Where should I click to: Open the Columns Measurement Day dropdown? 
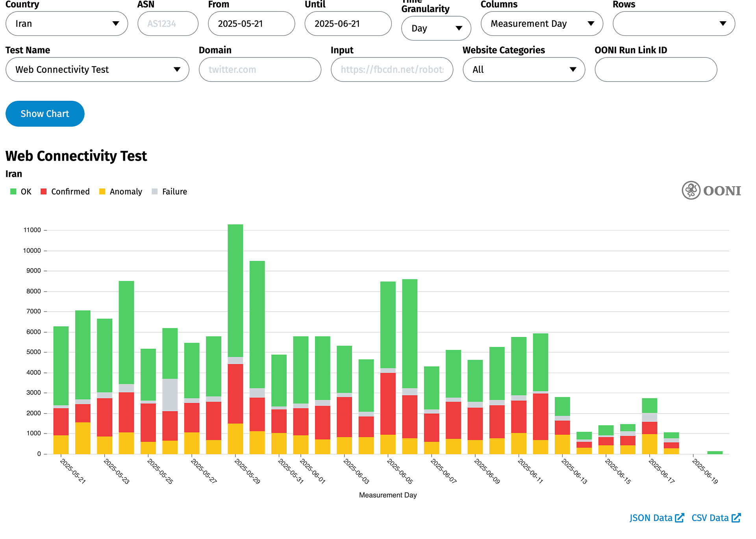click(x=541, y=24)
